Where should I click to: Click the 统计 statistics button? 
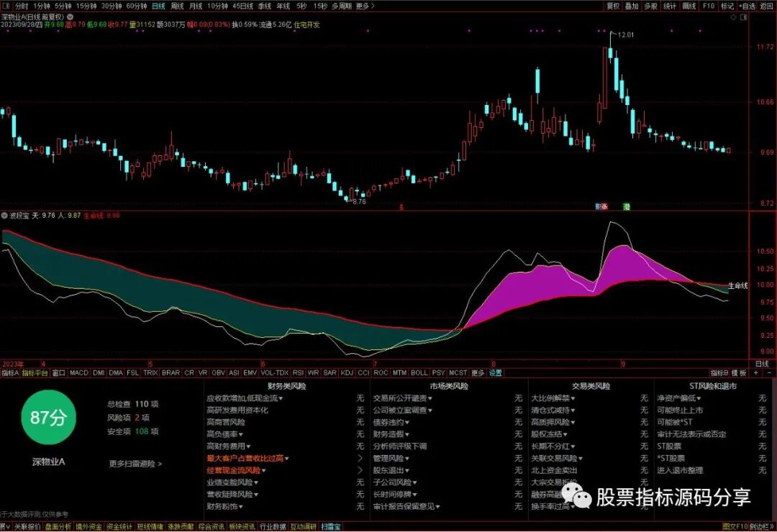pyautogui.click(x=670, y=6)
